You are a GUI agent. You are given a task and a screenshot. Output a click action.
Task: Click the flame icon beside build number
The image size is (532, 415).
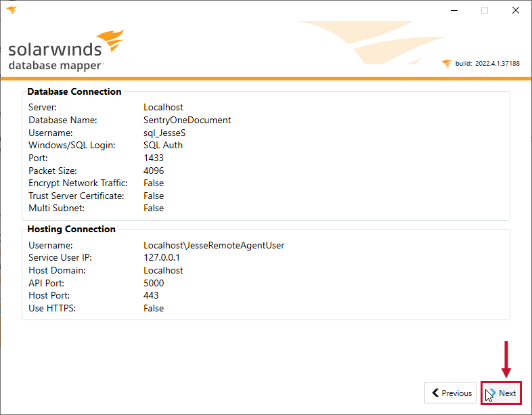point(446,63)
